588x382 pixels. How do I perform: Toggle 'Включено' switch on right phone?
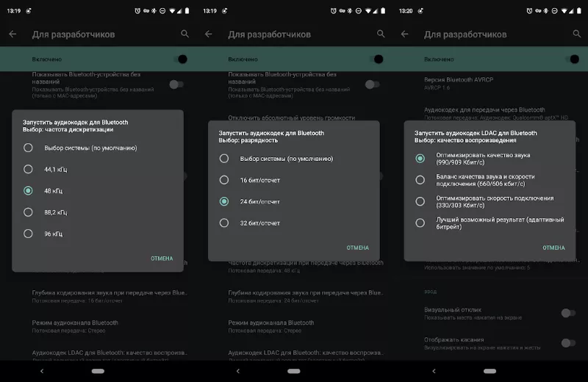573,59
